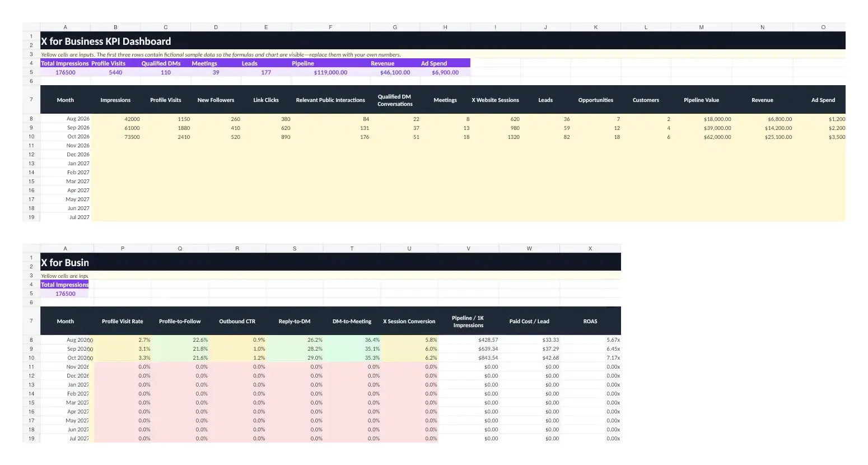The height and width of the screenshot is (465, 868).
Task: Select the summary value 5440
Action: [x=115, y=72]
